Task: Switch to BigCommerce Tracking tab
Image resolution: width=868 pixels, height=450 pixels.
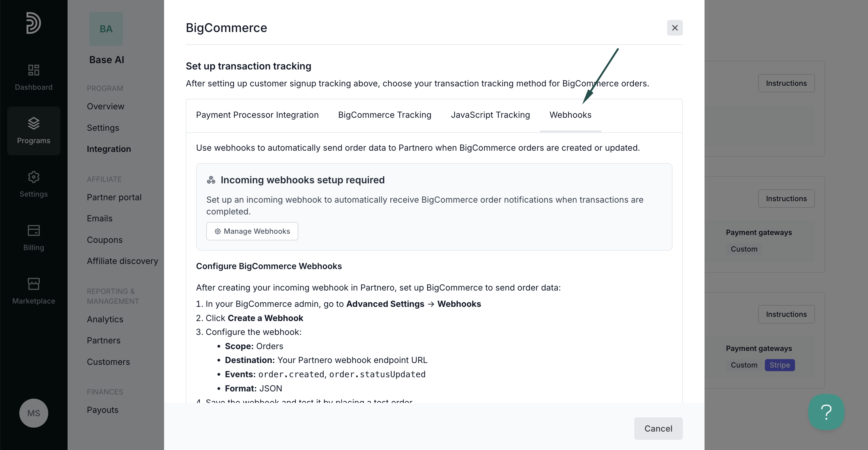Action: tap(385, 115)
